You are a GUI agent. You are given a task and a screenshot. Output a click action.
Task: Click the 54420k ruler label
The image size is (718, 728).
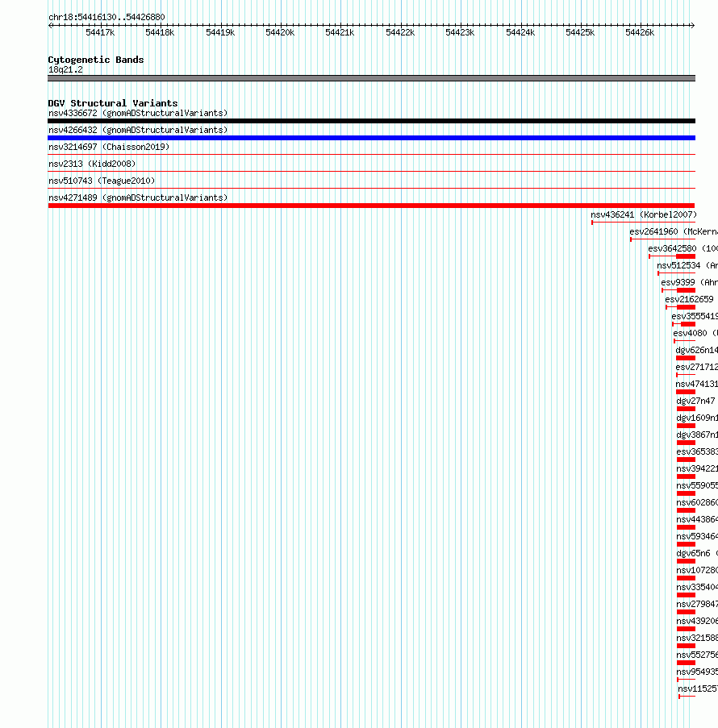point(280,32)
